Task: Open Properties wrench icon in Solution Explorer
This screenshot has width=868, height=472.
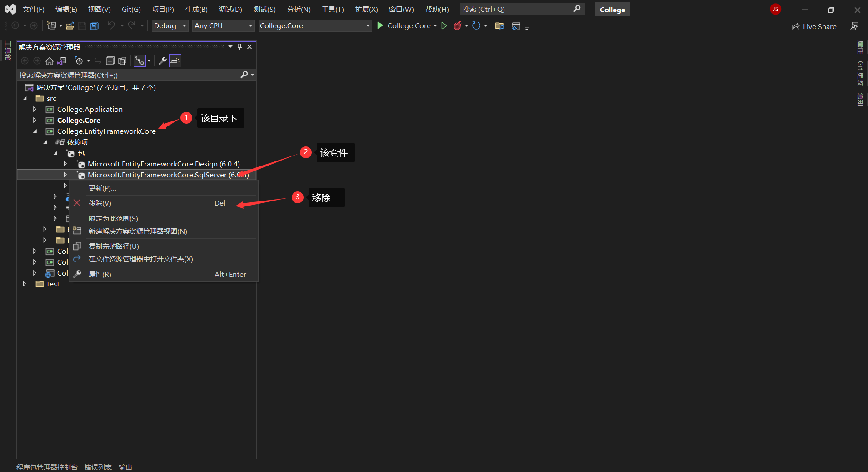Action: [162, 61]
